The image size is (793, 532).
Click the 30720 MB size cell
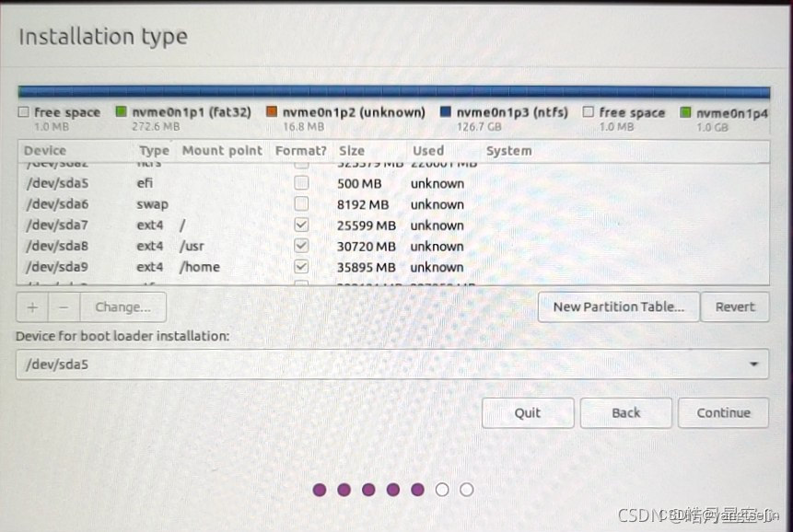pos(367,247)
